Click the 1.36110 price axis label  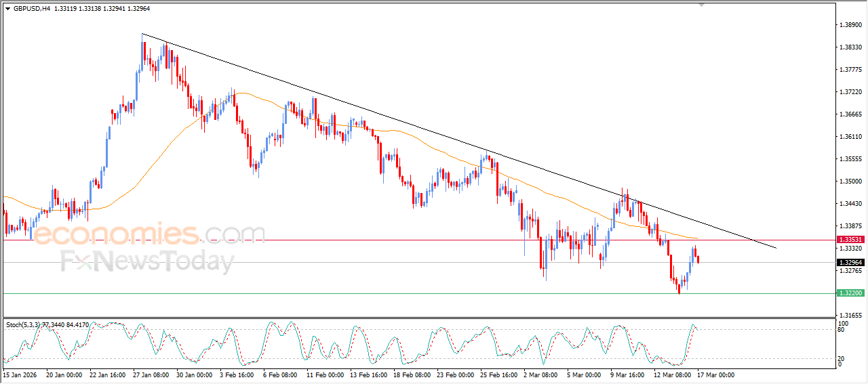850,137
